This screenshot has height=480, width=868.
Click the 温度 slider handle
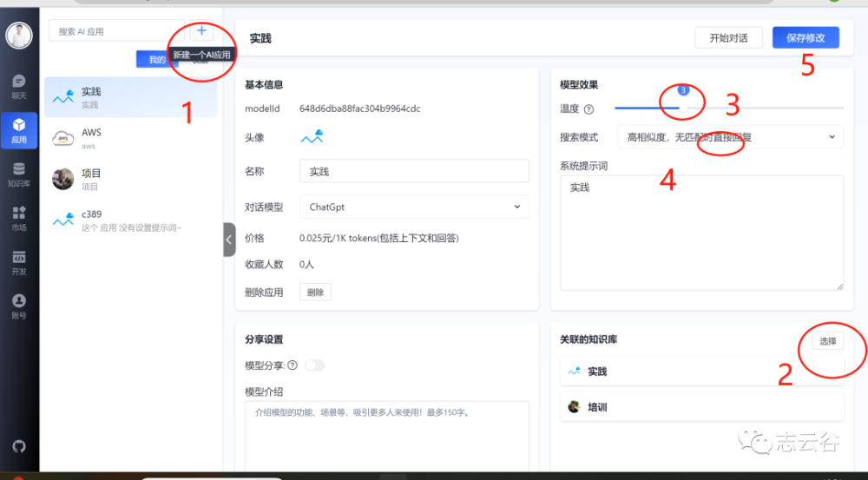683,108
